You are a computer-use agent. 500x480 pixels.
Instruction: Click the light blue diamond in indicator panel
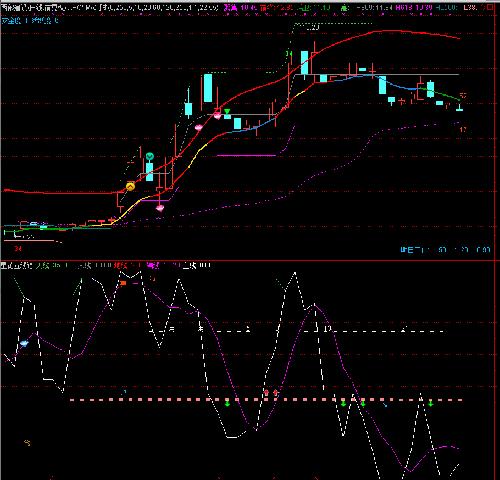pos(24,343)
